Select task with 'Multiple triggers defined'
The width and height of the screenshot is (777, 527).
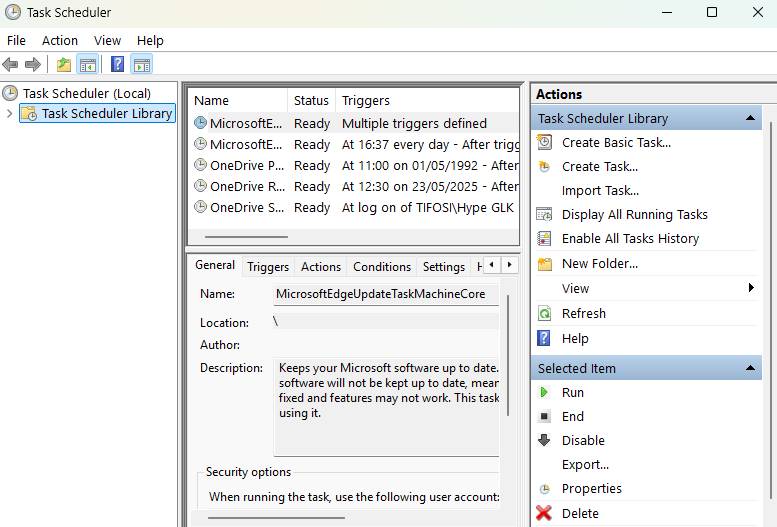354,123
